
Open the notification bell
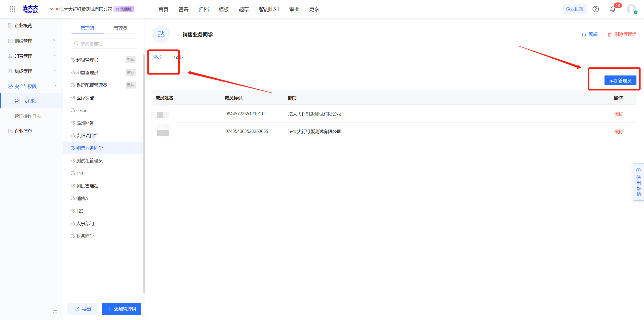[613, 10]
